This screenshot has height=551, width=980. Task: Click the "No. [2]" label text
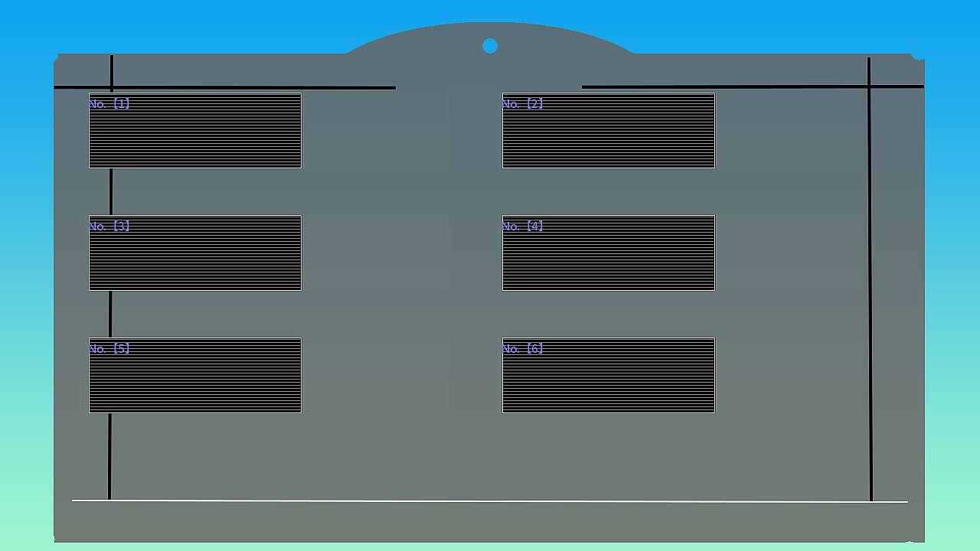pyautogui.click(x=523, y=103)
